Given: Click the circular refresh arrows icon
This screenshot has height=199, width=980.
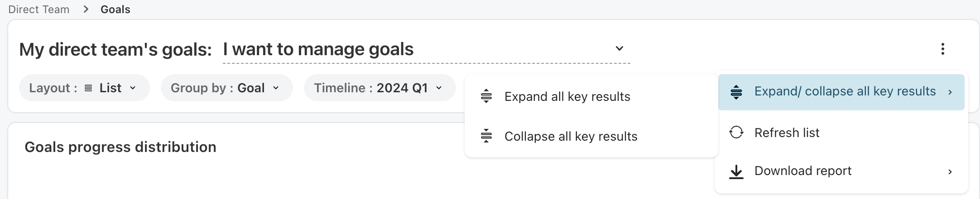Looking at the screenshot, I should click(x=736, y=133).
